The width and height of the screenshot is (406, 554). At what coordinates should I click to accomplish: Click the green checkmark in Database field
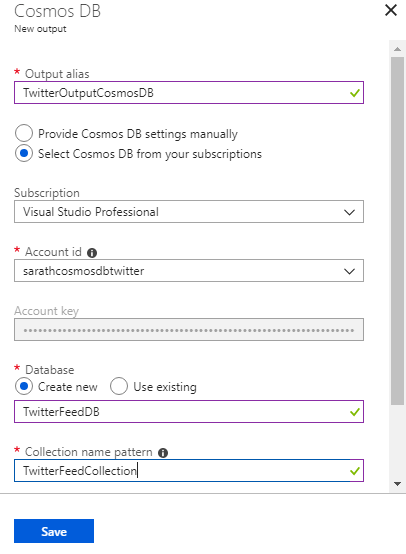tap(354, 412)
